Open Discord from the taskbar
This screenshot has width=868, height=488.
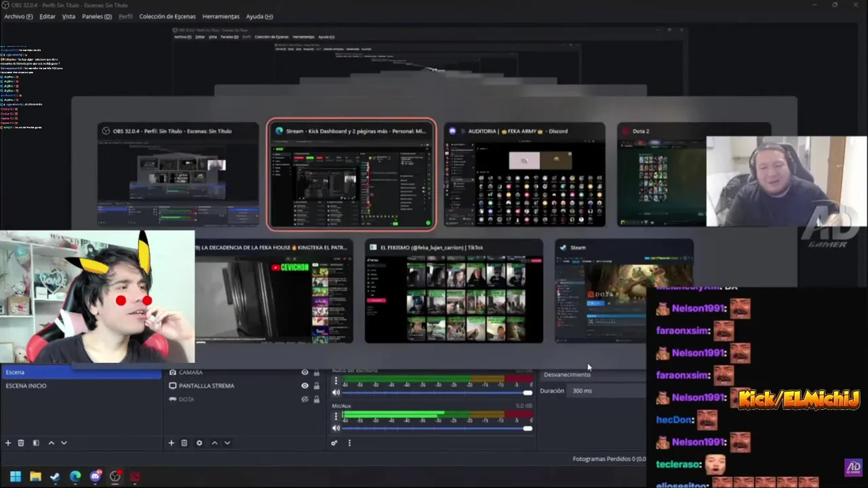96,476
